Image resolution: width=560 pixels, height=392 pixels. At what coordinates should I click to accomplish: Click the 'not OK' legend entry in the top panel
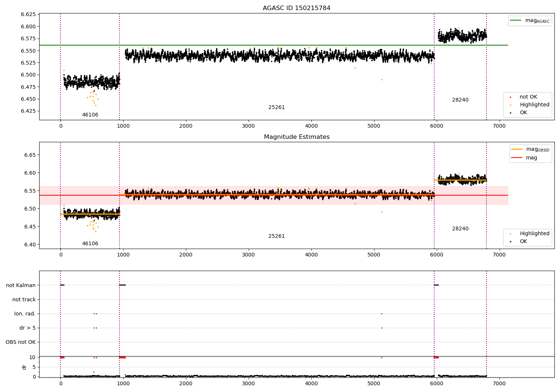(x=528, y=97)
